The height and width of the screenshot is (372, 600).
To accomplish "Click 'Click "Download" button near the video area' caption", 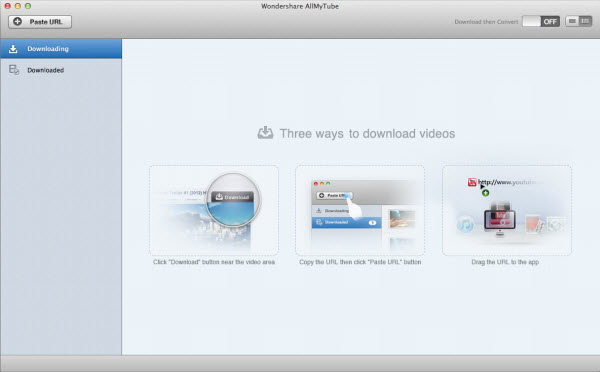I will pos(214,262).
